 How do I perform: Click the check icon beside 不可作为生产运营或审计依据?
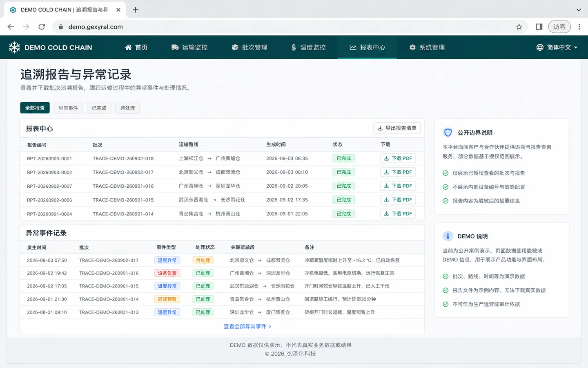click(445, 304)
